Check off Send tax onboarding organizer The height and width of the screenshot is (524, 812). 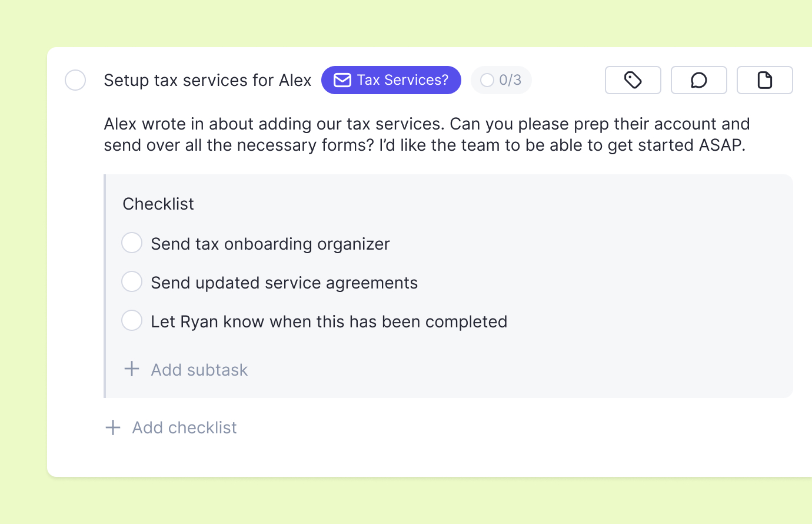(x=132, y=243)
